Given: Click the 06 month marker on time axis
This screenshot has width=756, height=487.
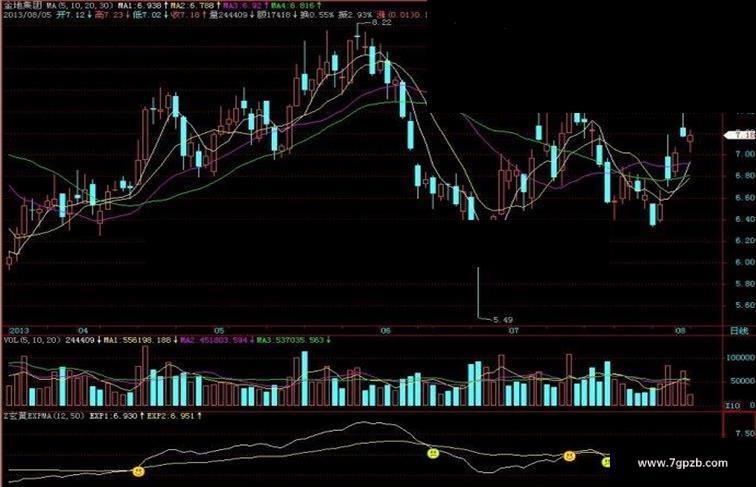Looking at the screenshot, I should tap(385, 331).
